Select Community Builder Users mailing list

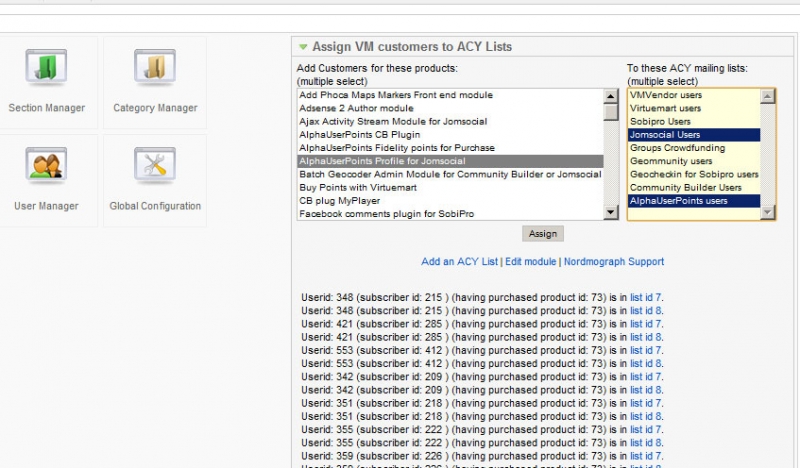pos(694,188)
